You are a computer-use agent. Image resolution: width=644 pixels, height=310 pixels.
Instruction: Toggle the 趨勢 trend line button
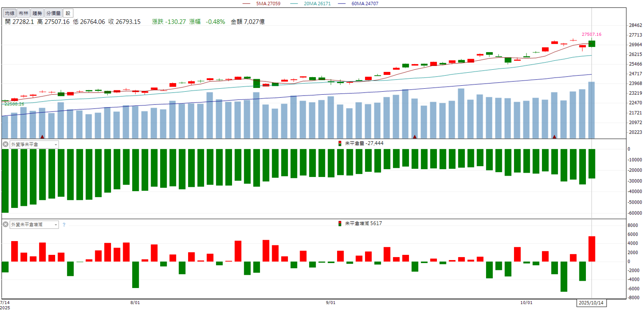coord(37,13)
